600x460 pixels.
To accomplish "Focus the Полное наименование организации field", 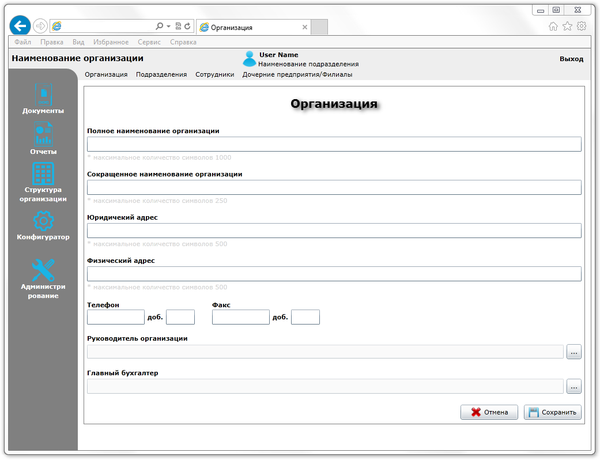I will pos(334,144).
